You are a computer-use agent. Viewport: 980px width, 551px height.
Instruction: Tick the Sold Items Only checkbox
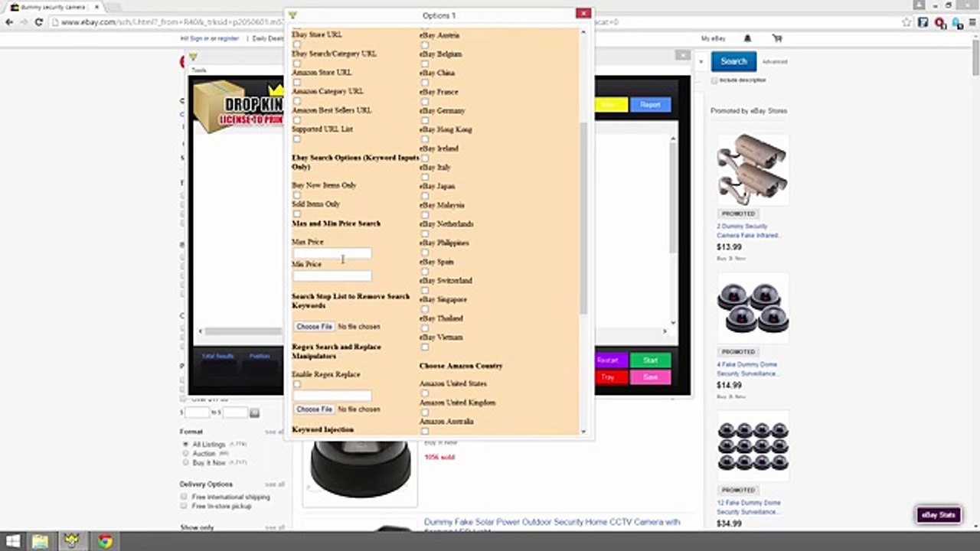pyautogui.click(x=297, y=214)
